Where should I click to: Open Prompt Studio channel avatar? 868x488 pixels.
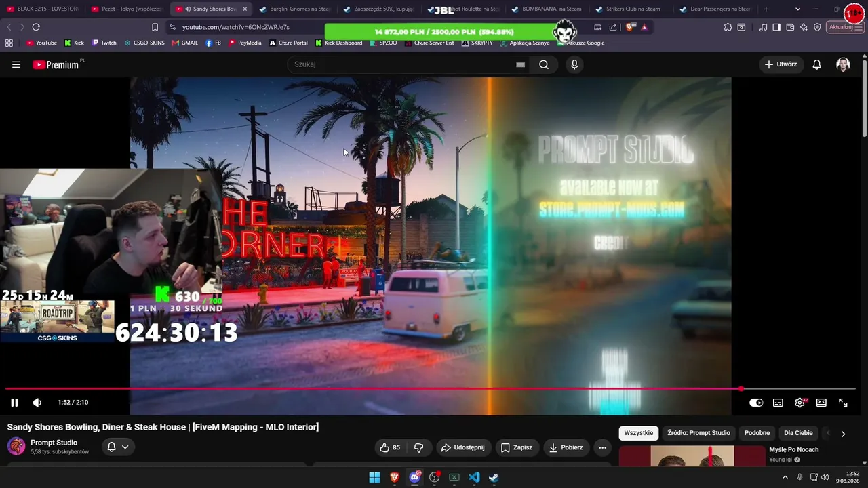point(16,447)
